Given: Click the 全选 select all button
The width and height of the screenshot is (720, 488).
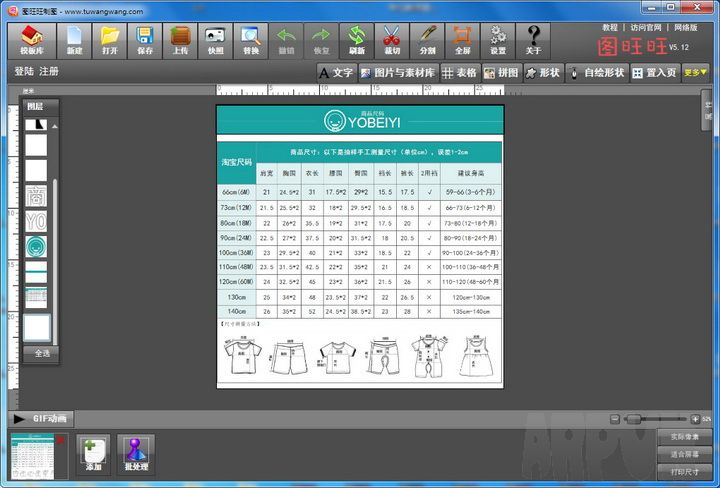Looking at the screenshot, I should (x=42, y=353).
